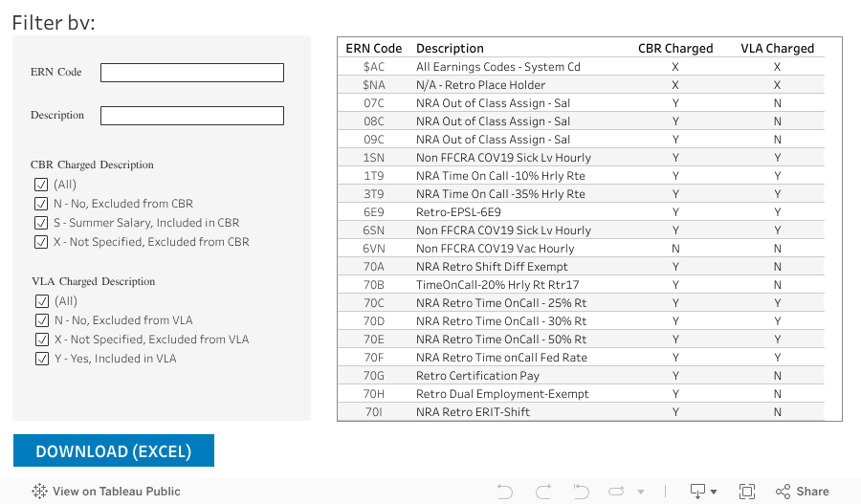This screenshot has height=504, width=861.
Task: Click NRA Retro Time OnCall - 30% Rt
Action: [501, 320]
